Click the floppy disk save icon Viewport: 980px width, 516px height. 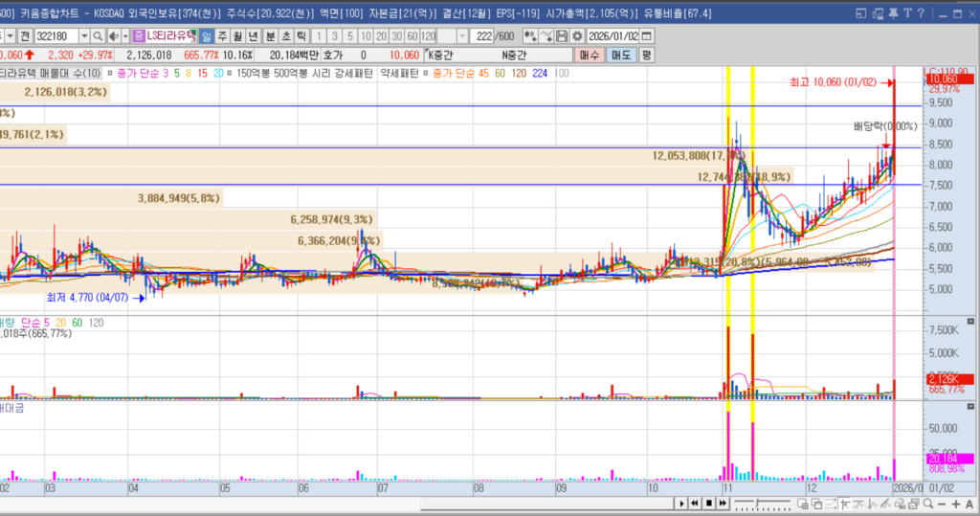(x=562, y=35)
